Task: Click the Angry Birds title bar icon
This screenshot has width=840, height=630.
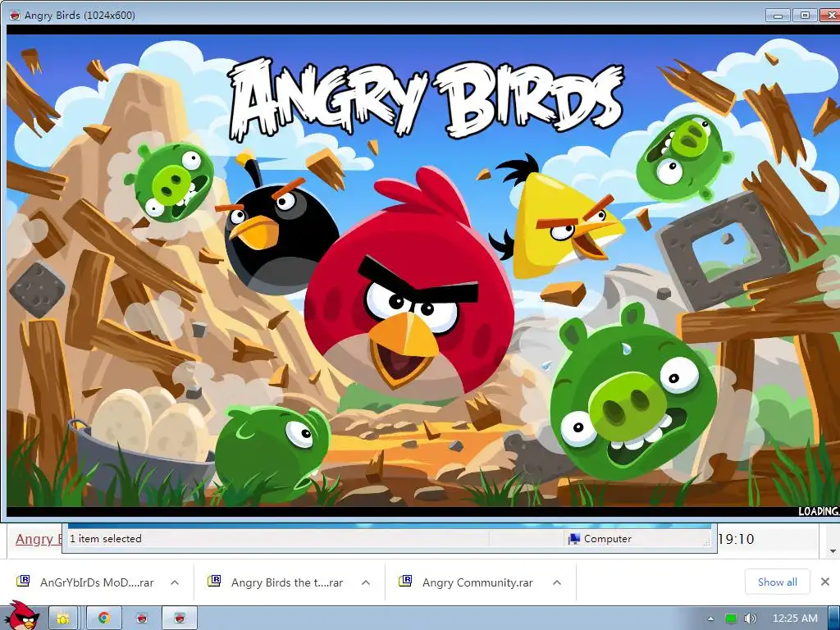Action: tap(15, 15)
